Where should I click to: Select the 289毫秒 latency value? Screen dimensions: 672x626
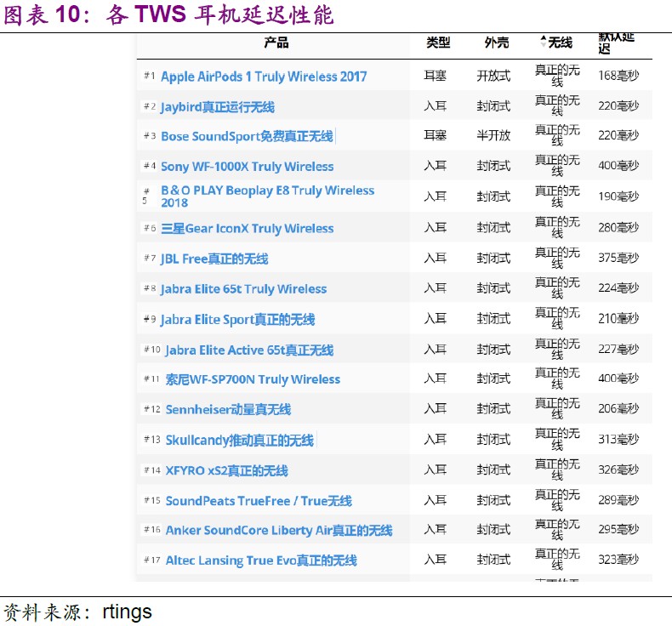click(618, 500)
